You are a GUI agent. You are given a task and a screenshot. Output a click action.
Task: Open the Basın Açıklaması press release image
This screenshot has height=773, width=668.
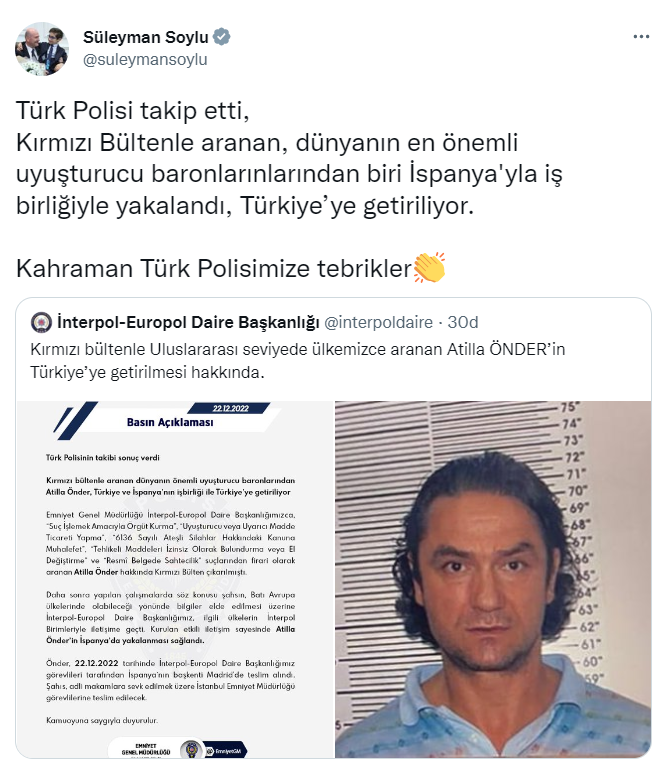tap(175, 579)
